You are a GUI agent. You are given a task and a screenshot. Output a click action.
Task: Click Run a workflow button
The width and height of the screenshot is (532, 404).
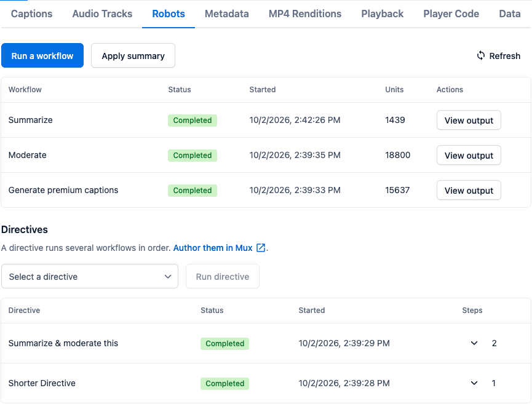(x=42, y=55)
